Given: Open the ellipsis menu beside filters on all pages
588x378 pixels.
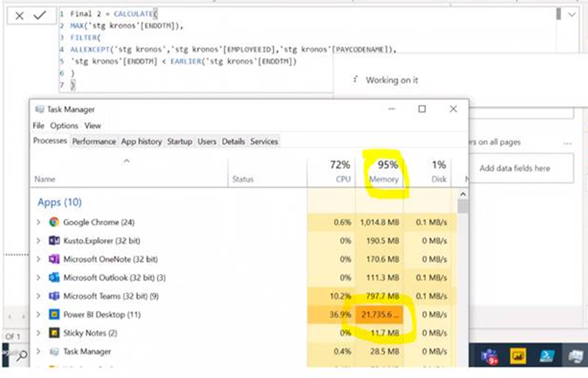Looking at the screenshot, I should coord(567,143).
